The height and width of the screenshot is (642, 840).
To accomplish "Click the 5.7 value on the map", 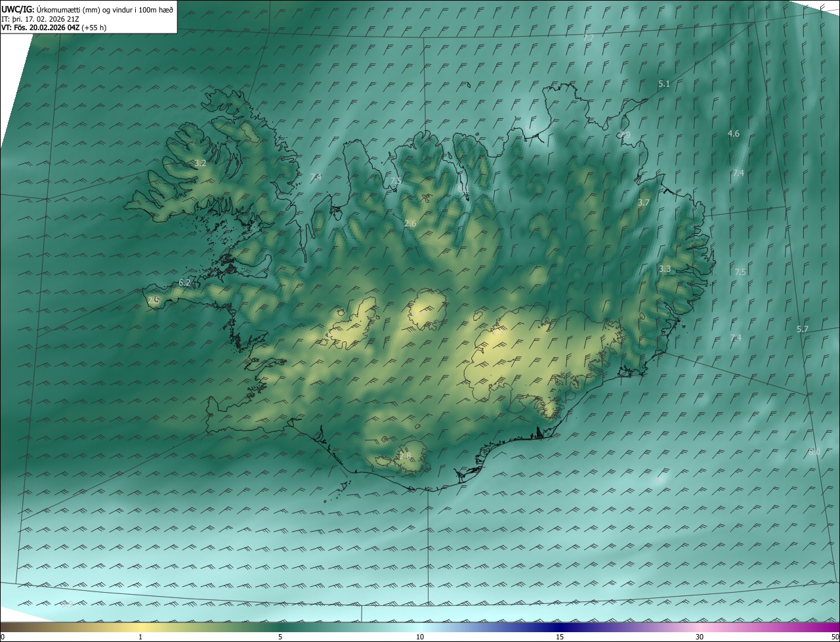I will click(x=803, y=330).
